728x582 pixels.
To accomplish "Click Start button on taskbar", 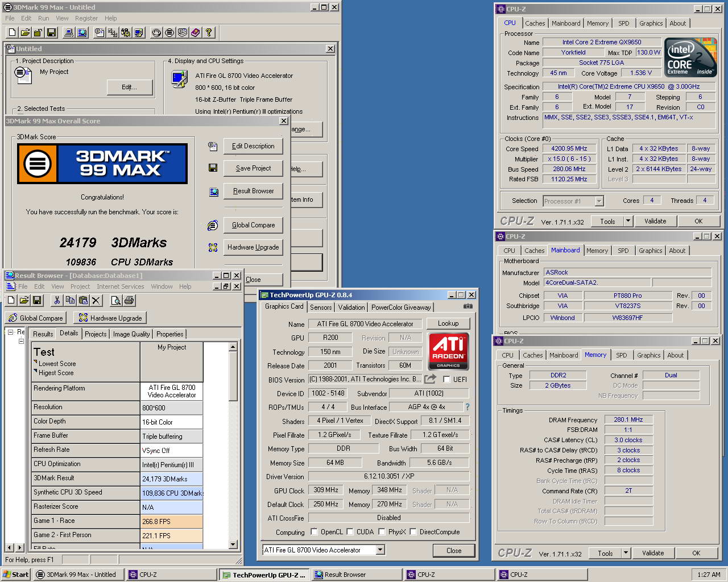I will (x=16, y=575).
